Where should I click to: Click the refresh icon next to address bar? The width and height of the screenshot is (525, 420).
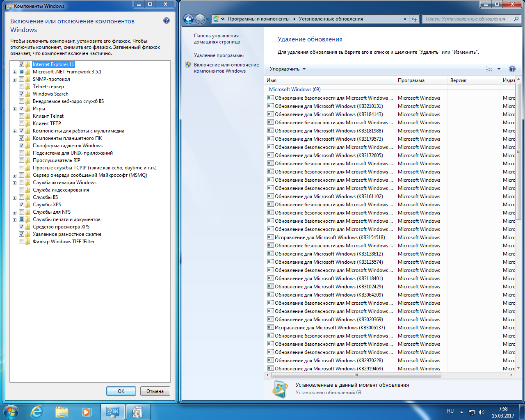point(414,19)
